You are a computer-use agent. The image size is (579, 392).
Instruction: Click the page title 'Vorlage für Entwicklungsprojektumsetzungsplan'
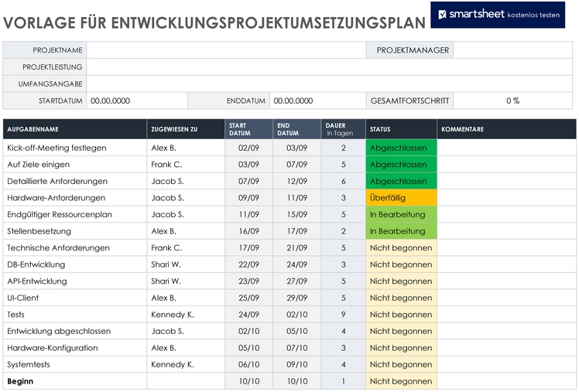click(214, 23)
